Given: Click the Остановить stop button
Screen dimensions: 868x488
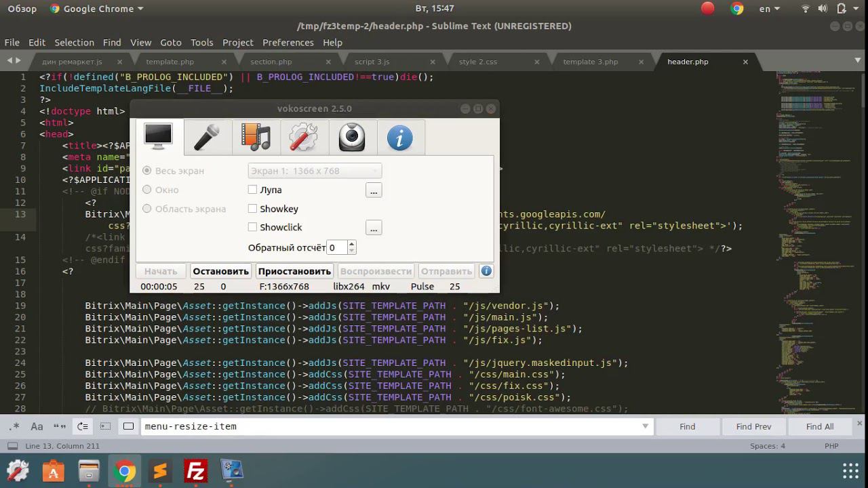Looking at the screenshot, I should [221, 271].
